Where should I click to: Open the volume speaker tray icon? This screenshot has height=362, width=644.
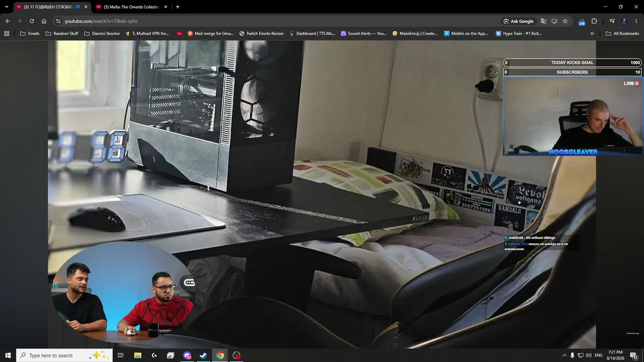pyautogui.click(x=588, y=355)
